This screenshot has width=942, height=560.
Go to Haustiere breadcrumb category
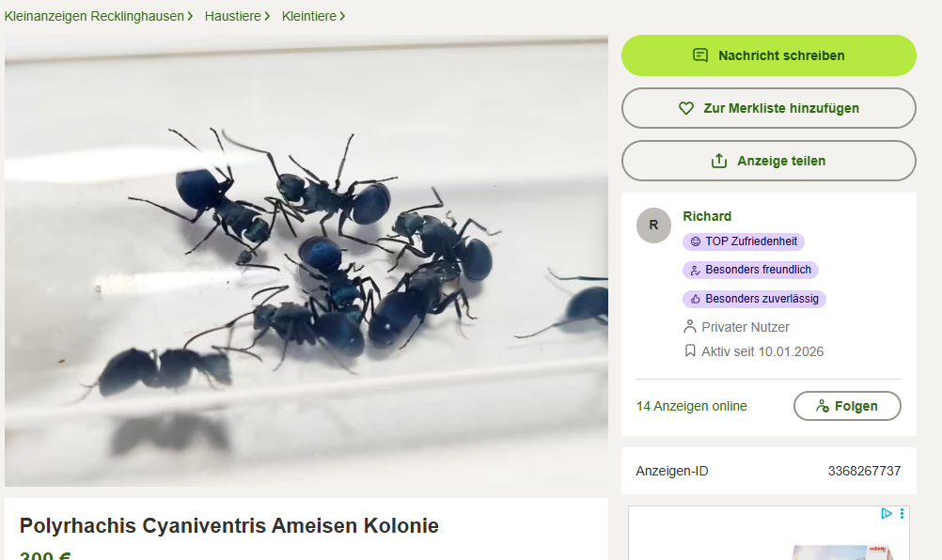(232, 16)
